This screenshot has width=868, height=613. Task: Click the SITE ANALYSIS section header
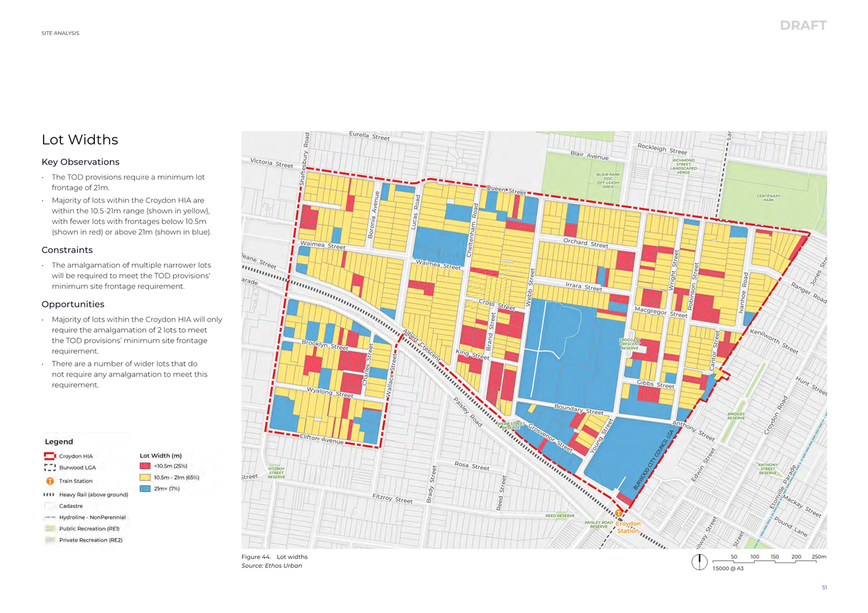click(x=60, y=33)
